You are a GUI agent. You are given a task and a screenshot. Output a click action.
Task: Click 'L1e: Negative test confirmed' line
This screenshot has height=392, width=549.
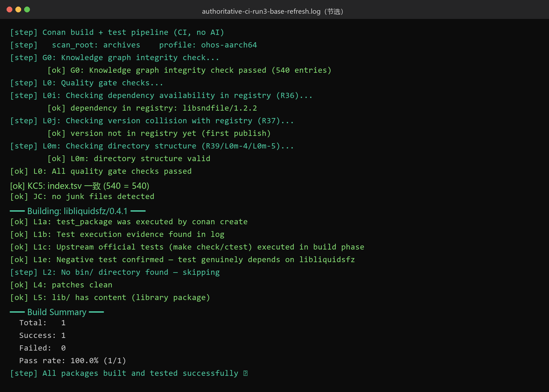pyautogui.click(x=183, y=260)
